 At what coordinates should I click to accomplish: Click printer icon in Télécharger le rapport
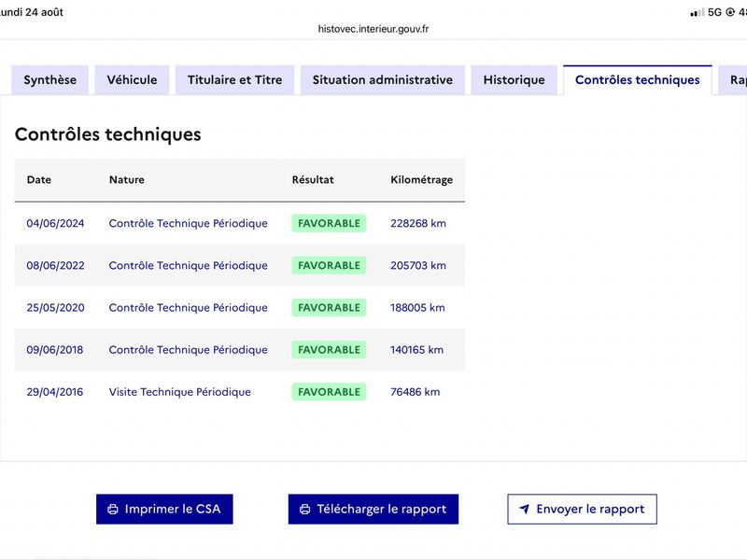click(x=305, y=509)
